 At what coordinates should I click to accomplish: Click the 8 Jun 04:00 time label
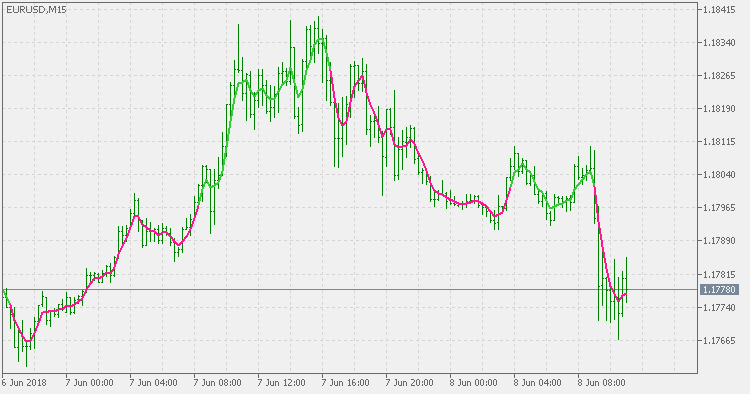pos(538,383)
